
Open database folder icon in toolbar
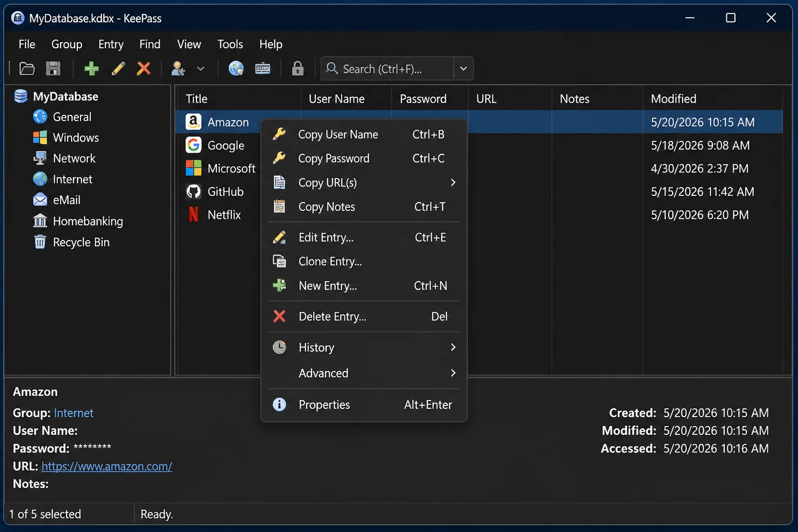tap(27, 69)
